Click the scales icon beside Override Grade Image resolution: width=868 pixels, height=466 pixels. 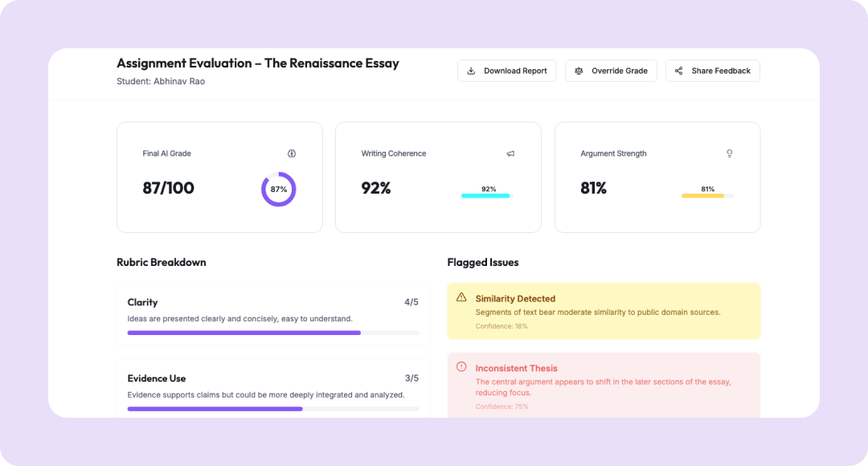579,71
